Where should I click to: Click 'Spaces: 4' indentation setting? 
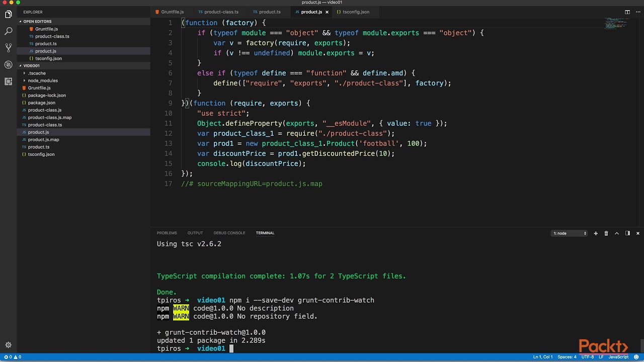tap(567, 357)
